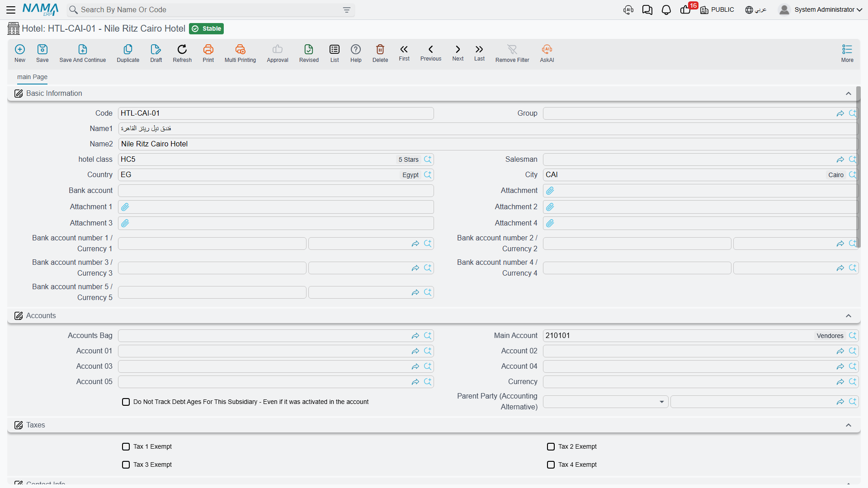Duplicate this hotel record
Screen dimensions: 868x488
coord(128,53)
